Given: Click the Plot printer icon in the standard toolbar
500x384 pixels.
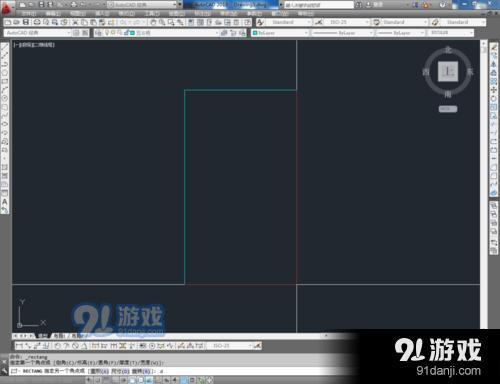Looking at the screenshot, I should tap(37, 22).
